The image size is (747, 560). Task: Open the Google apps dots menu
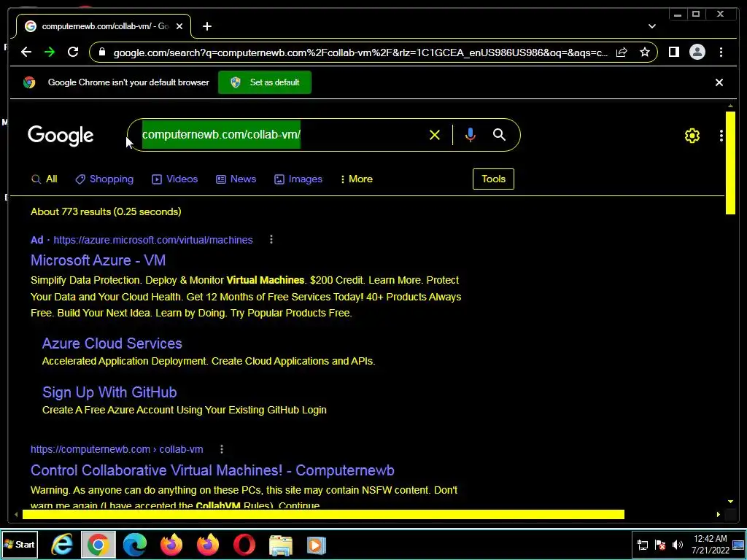coord(721,136)
